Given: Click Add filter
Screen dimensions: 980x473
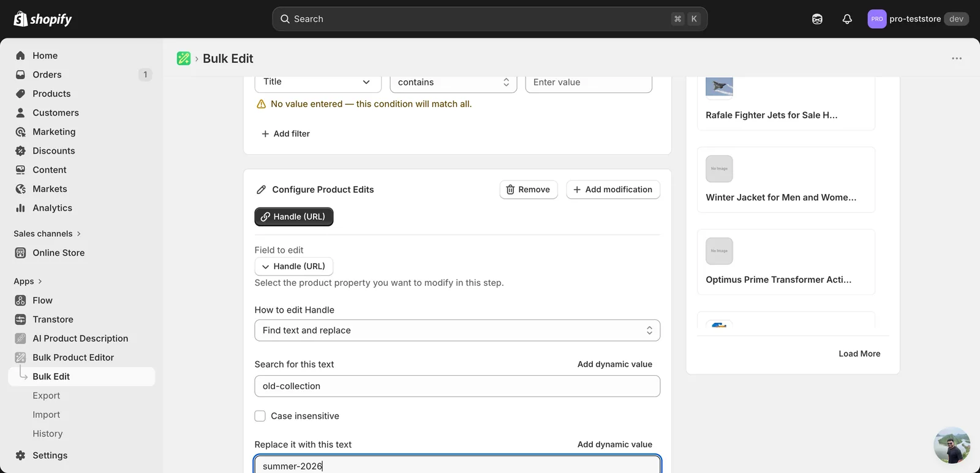Looking at the screenshot, I should click(x=285, y=133).
